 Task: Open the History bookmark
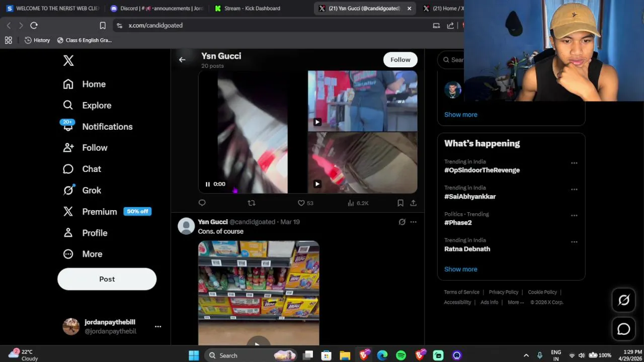[x=37, y=40]
